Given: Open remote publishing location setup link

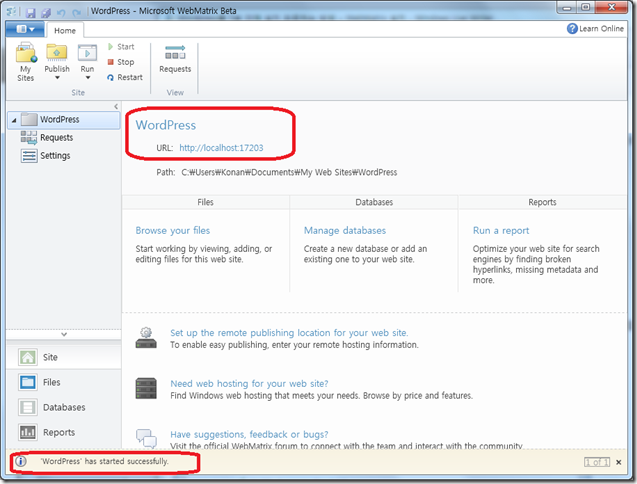Looking at the screenshot, I should [x=289, y=333].
